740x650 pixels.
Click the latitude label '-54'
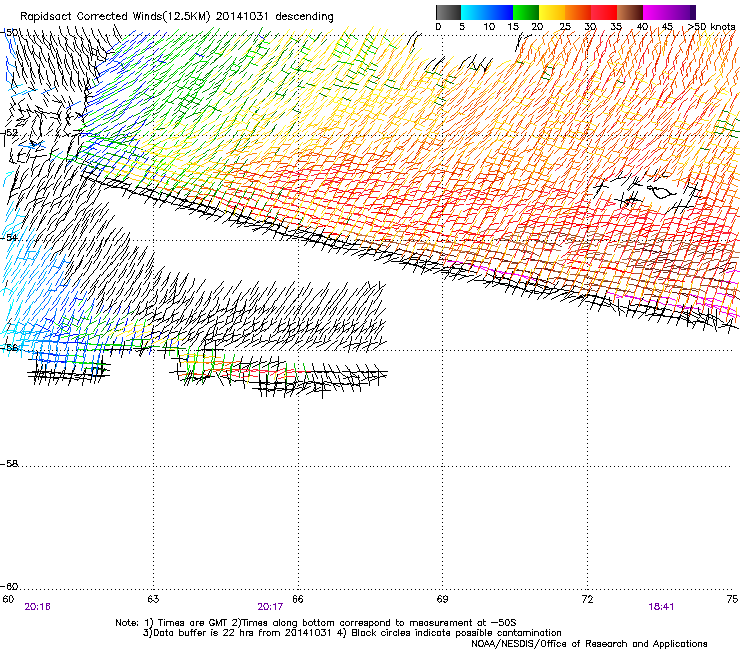[9, 237]
